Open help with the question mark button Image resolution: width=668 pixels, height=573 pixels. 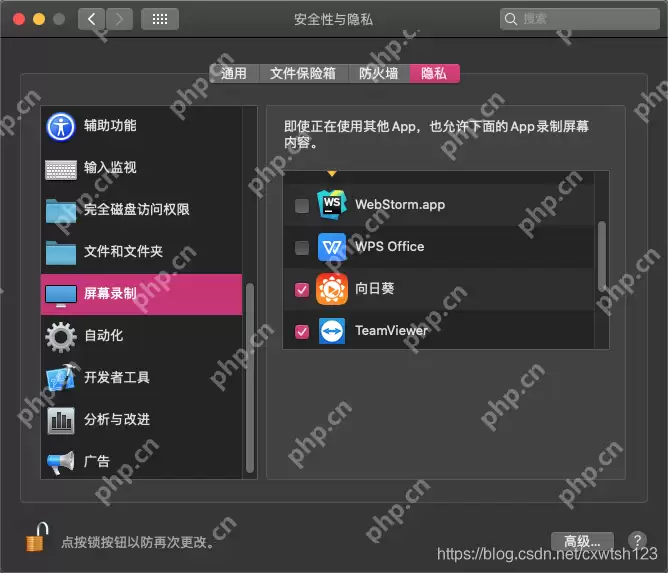pyautogui.click(x=637, y=541)
